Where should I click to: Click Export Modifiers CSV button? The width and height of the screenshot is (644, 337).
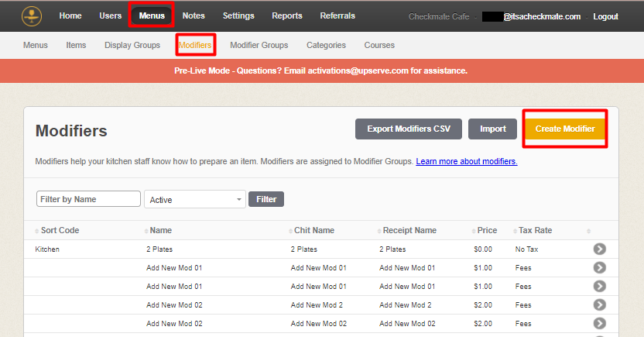point(408,129)
